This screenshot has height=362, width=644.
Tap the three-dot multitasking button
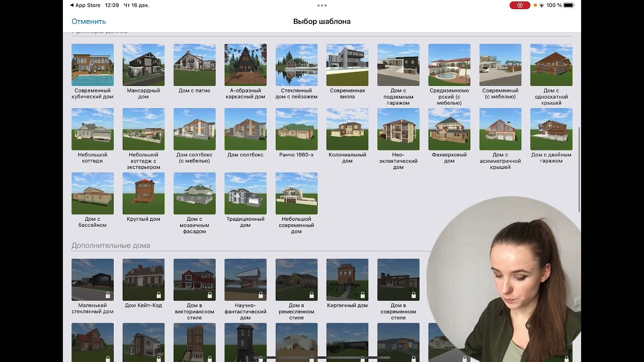click(322, 5)
